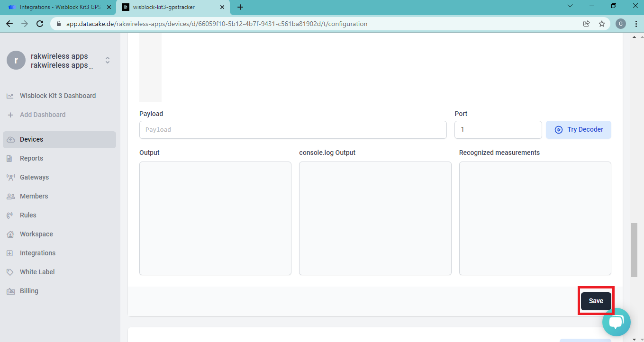Viewport: 644px width, 342px height.
Task: Open the Chrome three-dot menu
Action: pyautogui.click(x=635, y=24)
